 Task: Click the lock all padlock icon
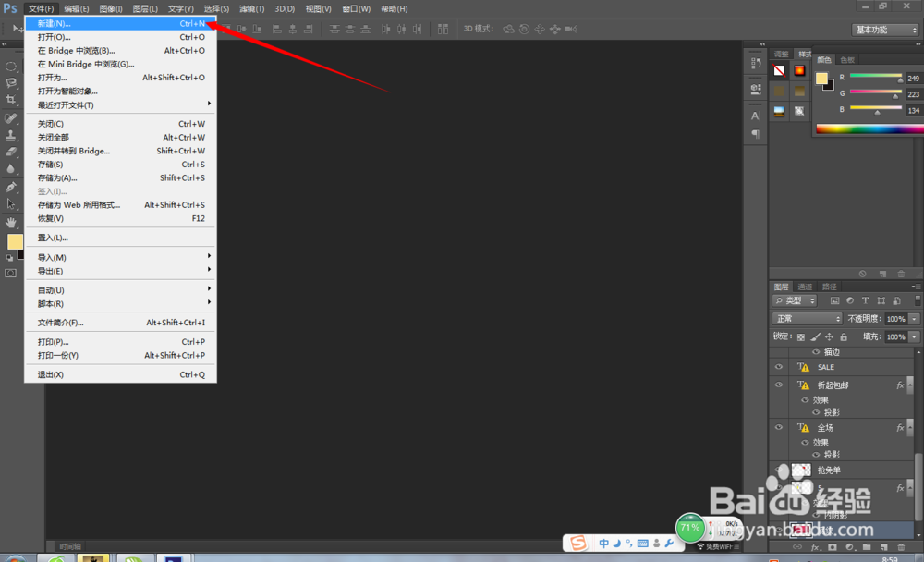(844, 336)
